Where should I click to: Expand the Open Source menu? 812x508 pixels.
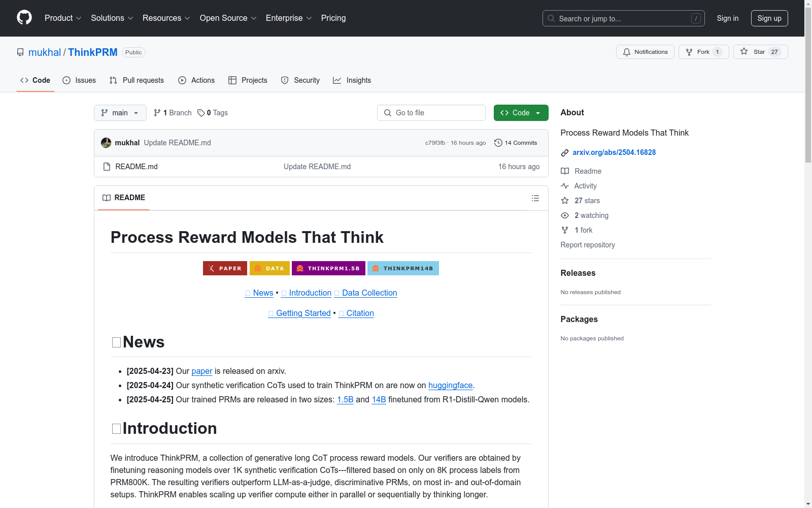coord(228,18)
